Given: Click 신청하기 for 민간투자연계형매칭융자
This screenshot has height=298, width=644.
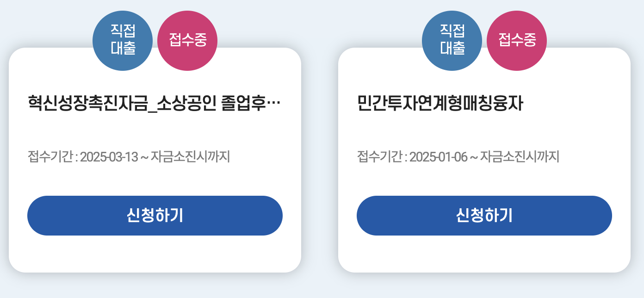Looking at the screenshot, I should [x=484, y=215].
